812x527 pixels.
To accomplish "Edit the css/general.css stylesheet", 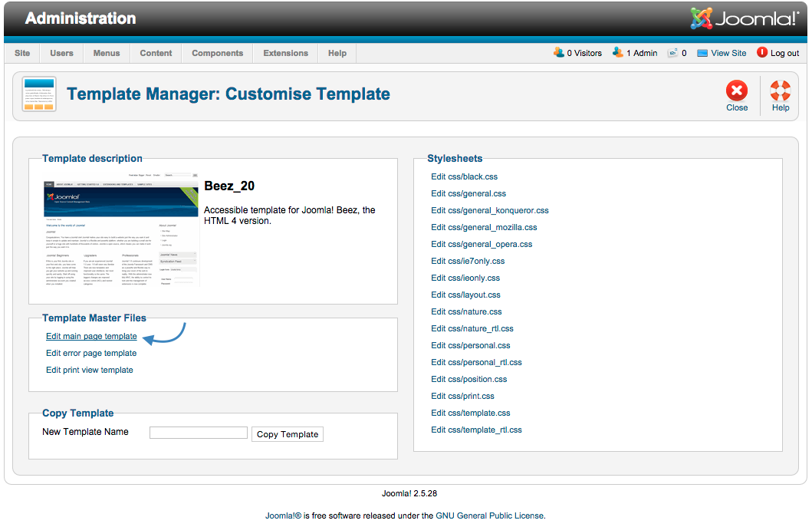I will pyautogui.click(x=468, y=193).
